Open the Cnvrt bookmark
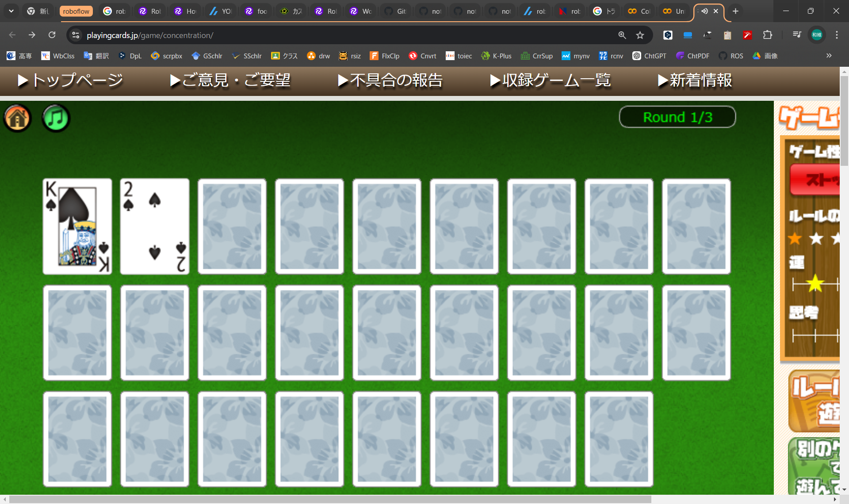The image size is (849, 504). 423,56
